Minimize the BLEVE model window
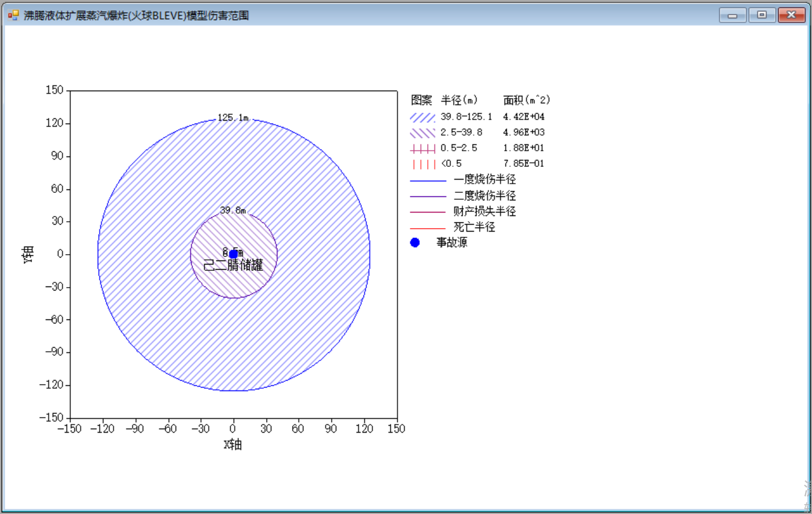The image size is (812, 514). click(x=732, y=15)
